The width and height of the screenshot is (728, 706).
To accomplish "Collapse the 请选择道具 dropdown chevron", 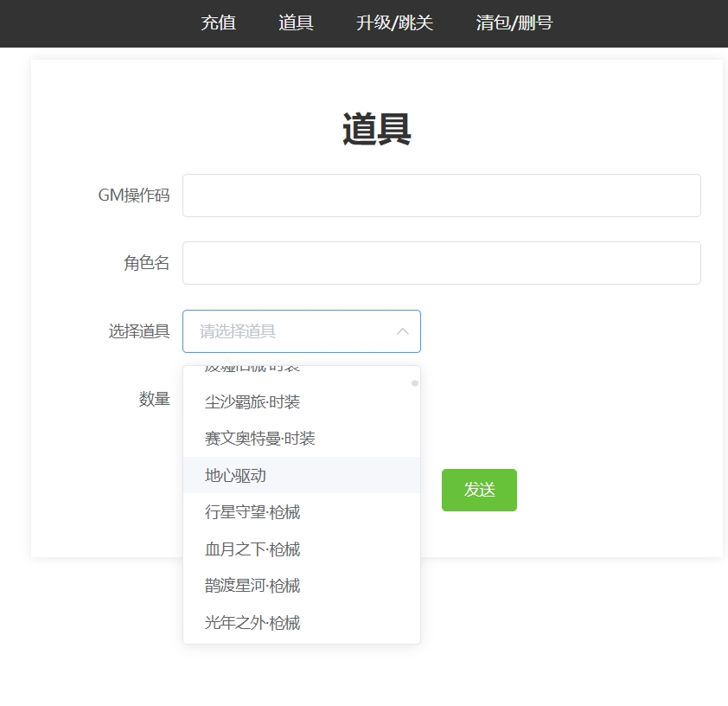I will (402, 331).
